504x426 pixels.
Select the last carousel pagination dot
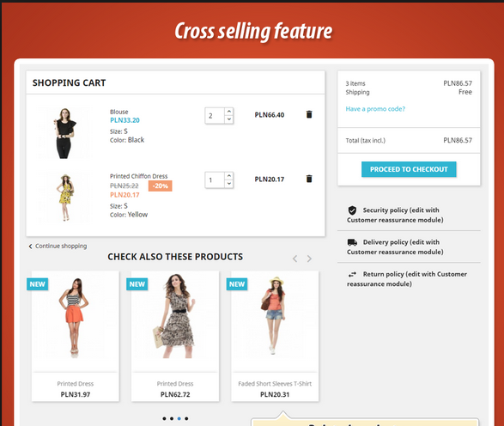click(x=186, y=418)
